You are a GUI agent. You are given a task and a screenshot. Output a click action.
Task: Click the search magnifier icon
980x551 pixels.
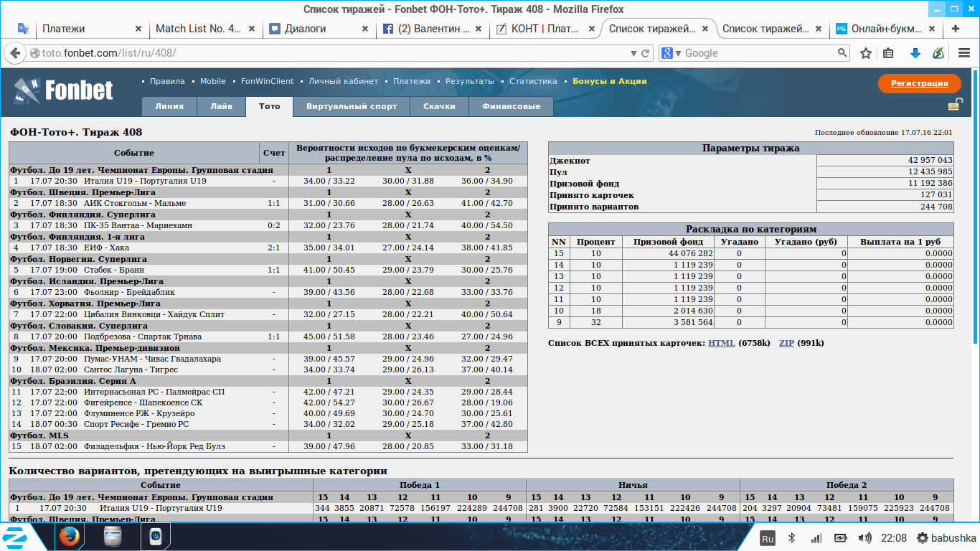pyautogui.click(x=843, y=53)
